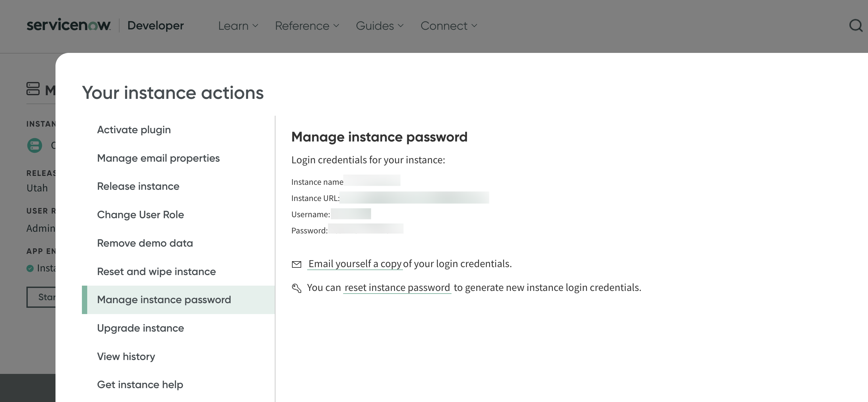Go to Upgrade instance
The height and width of the screenshot is (402, 868).
(140, 328)
